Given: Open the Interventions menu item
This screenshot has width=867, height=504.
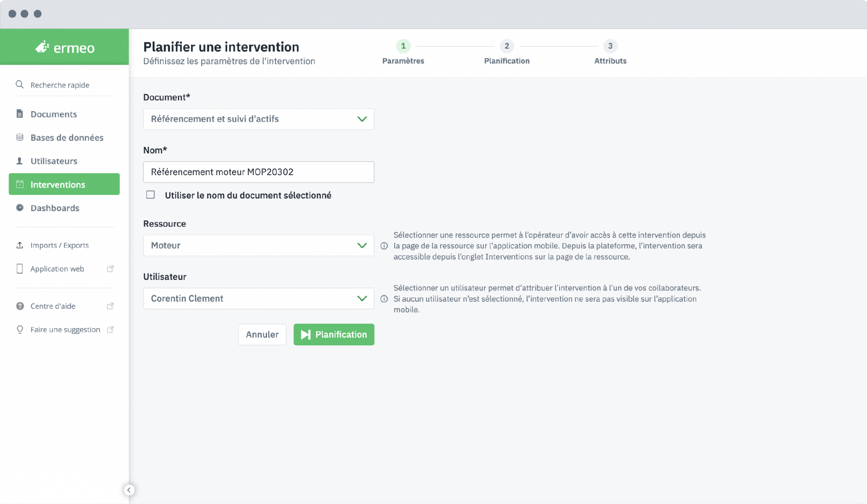Looking at the screenshot, I should tap(64, 184).
